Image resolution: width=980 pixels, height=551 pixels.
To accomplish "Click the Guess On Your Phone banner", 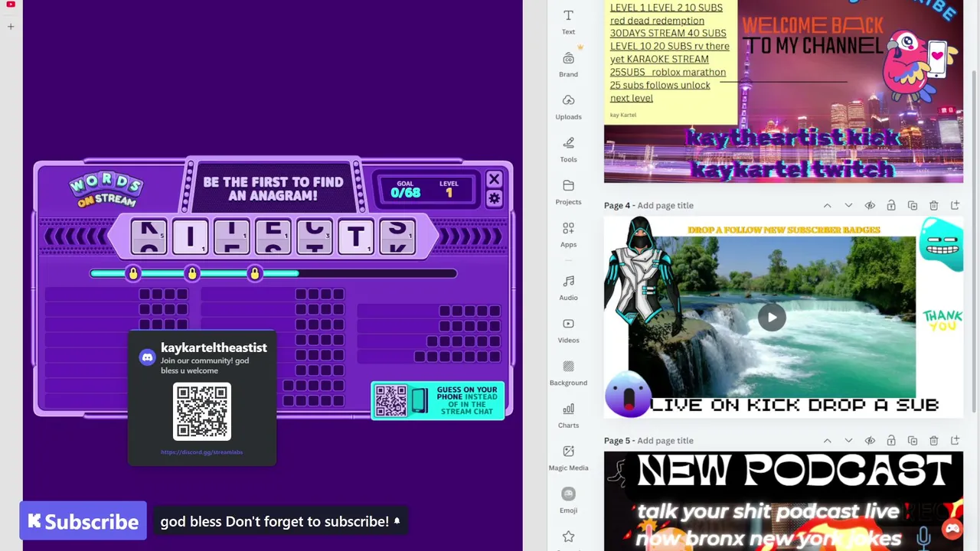I will click(438, 400).
